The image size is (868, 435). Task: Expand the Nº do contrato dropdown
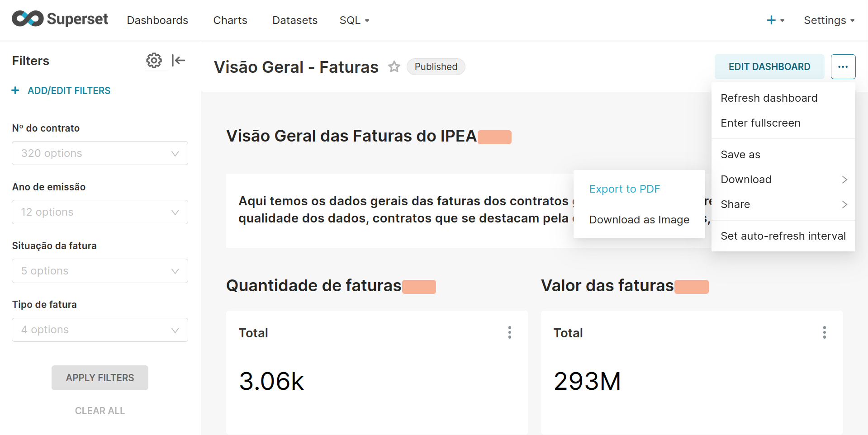click(x=100, y=153)
